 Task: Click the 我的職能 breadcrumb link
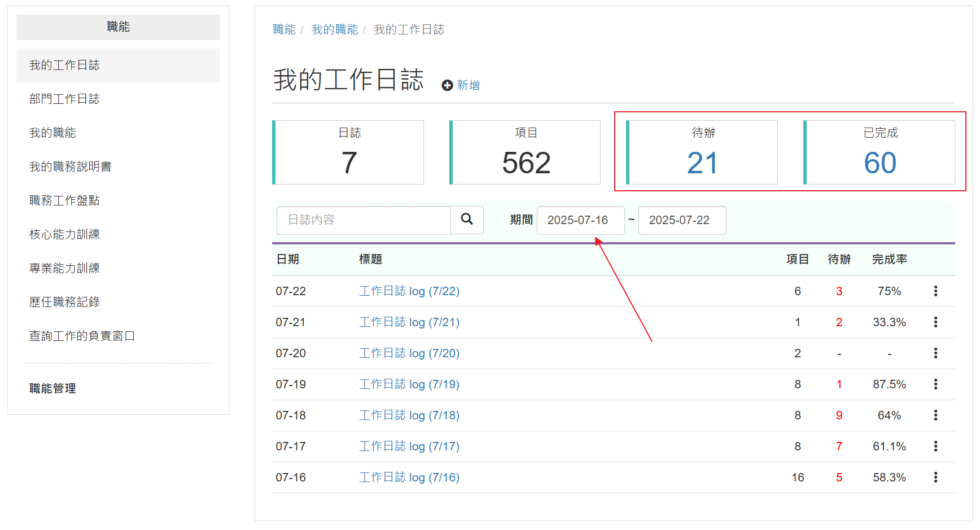click(335, 29)
